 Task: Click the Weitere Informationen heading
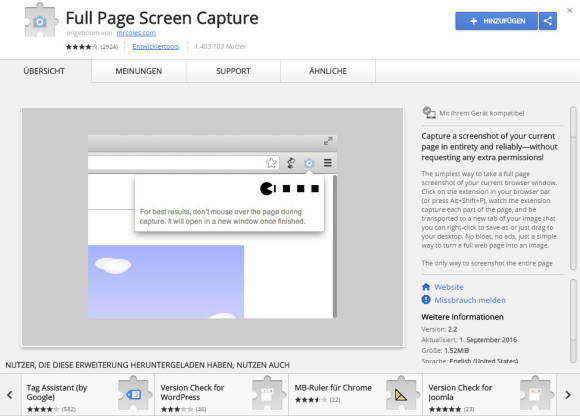(x=462, y=317)
